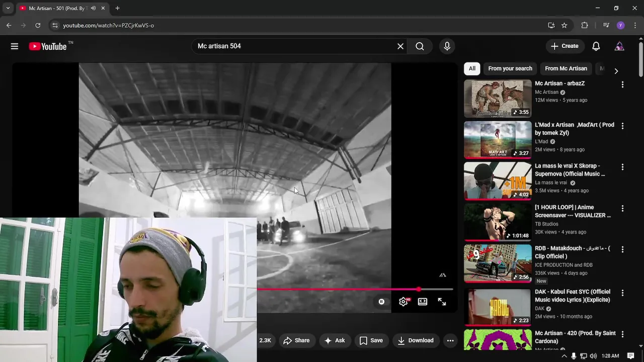The width and height of the screenshot is (644, 362).
Task: Open L'Mad x Artisan Mad'Art thumbnail
Action: (498, 139)
